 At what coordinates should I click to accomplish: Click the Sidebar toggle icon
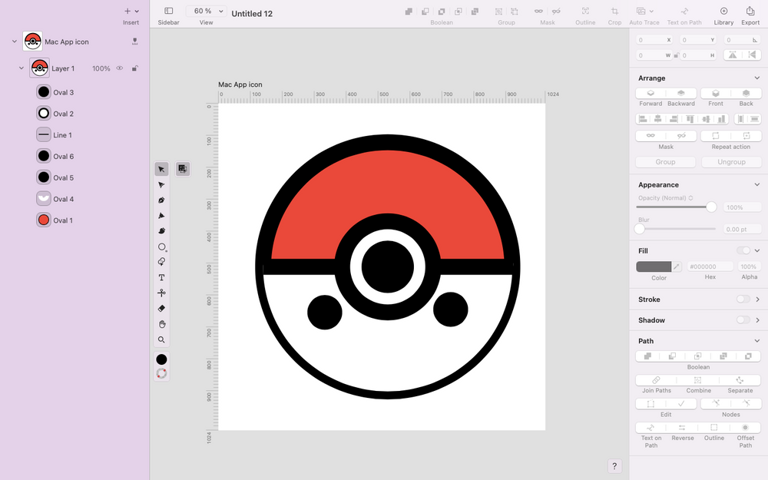[168, 11]
